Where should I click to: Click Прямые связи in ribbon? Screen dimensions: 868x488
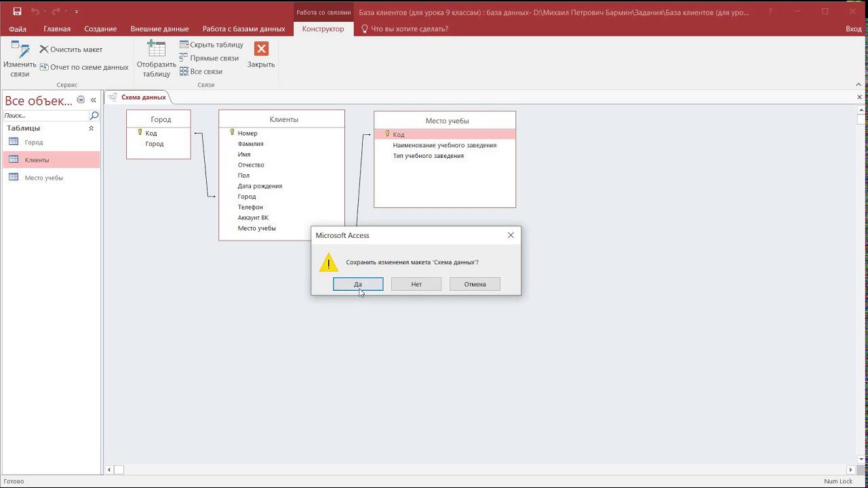click(209, 58)
